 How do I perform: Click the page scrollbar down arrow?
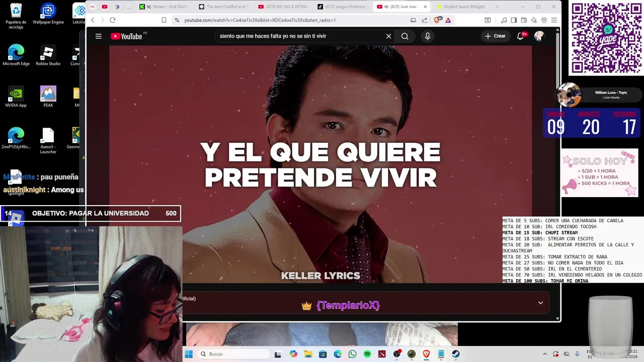pyautogui.click(x=557, y=318)
